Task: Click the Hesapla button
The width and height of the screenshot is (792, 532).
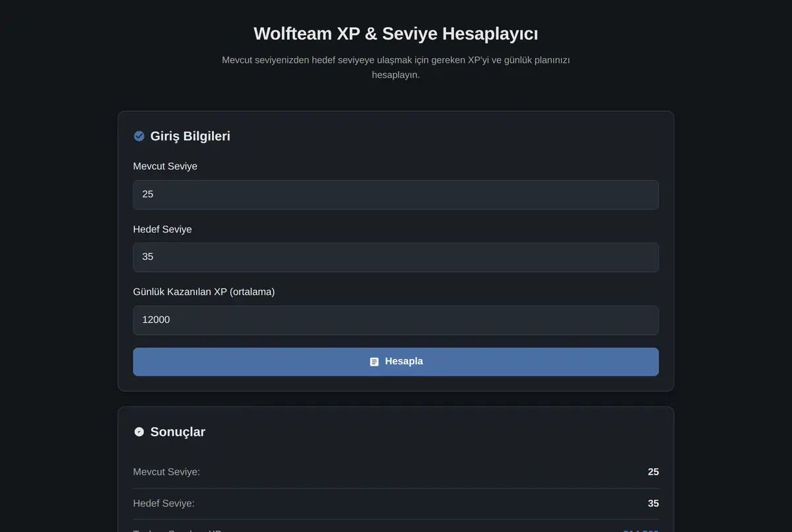Action: [x=396, y=362]
